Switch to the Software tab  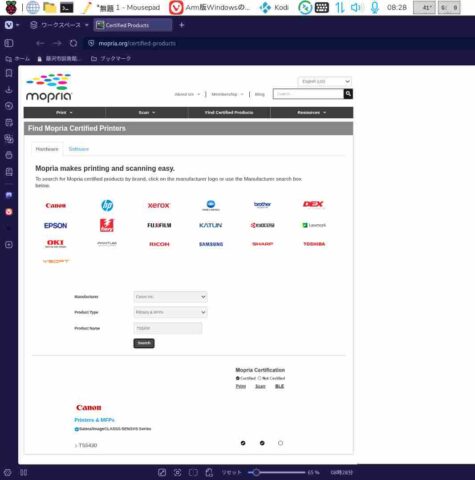pyautogui.click(x=79, y=149)
